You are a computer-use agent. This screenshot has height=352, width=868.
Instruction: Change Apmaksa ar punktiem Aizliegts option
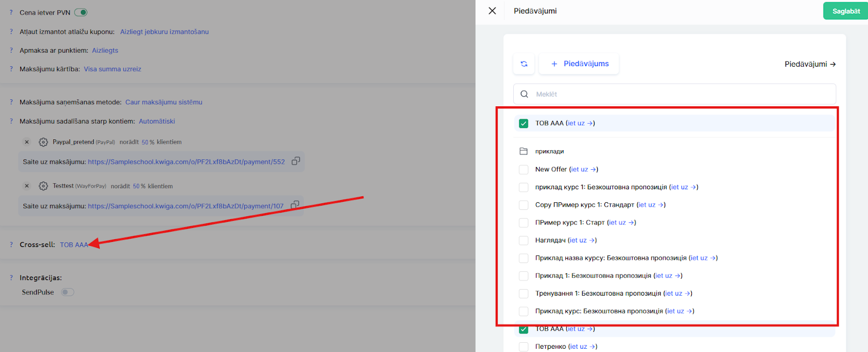pyautogui.click(x=105, y=50)
